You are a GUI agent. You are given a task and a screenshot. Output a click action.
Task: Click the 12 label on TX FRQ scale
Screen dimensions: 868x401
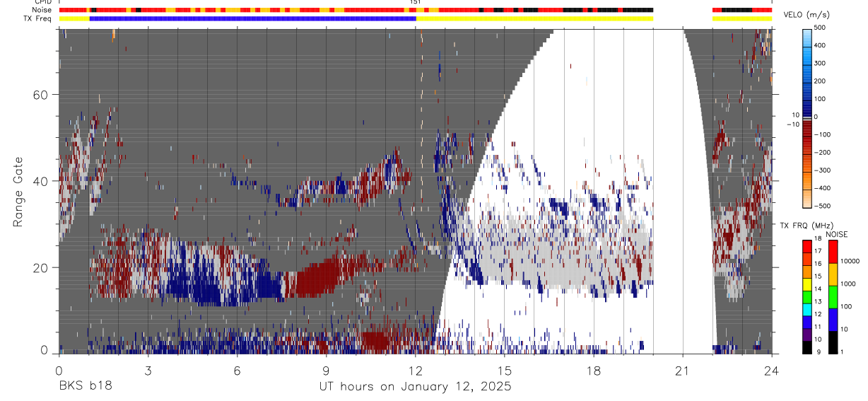click(x=819, y=315)
